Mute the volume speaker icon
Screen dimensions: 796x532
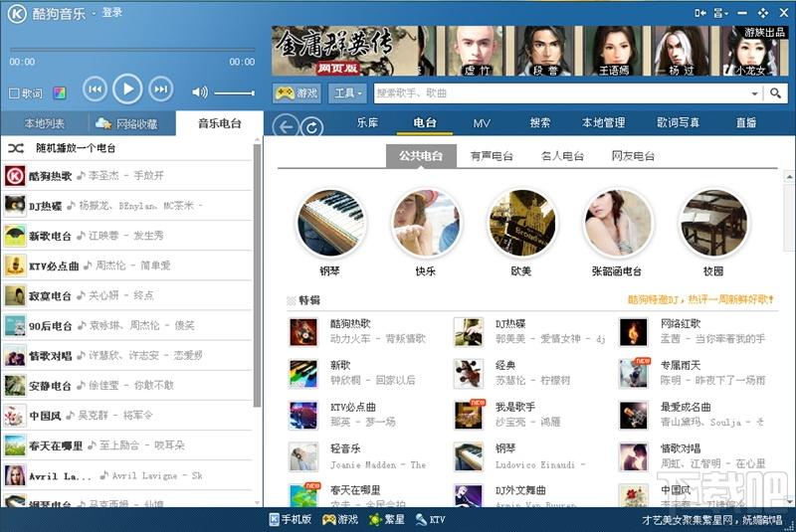pos(200,92)
